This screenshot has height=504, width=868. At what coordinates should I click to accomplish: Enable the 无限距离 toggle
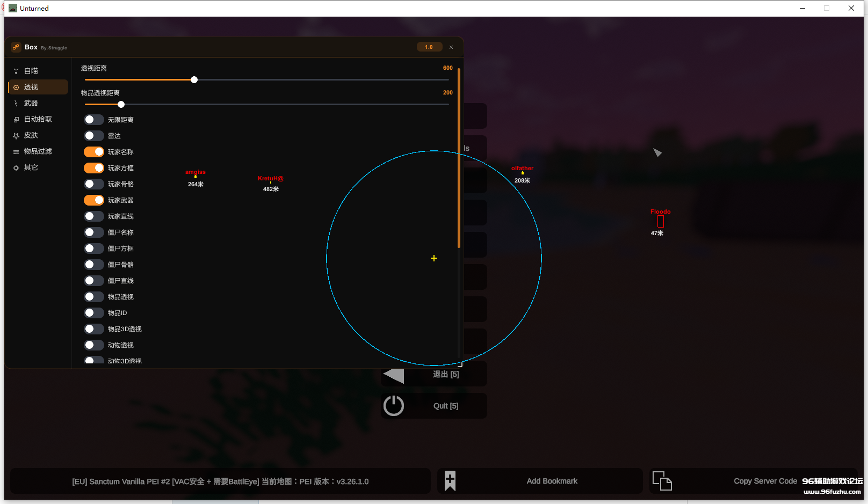click(94, 120)
